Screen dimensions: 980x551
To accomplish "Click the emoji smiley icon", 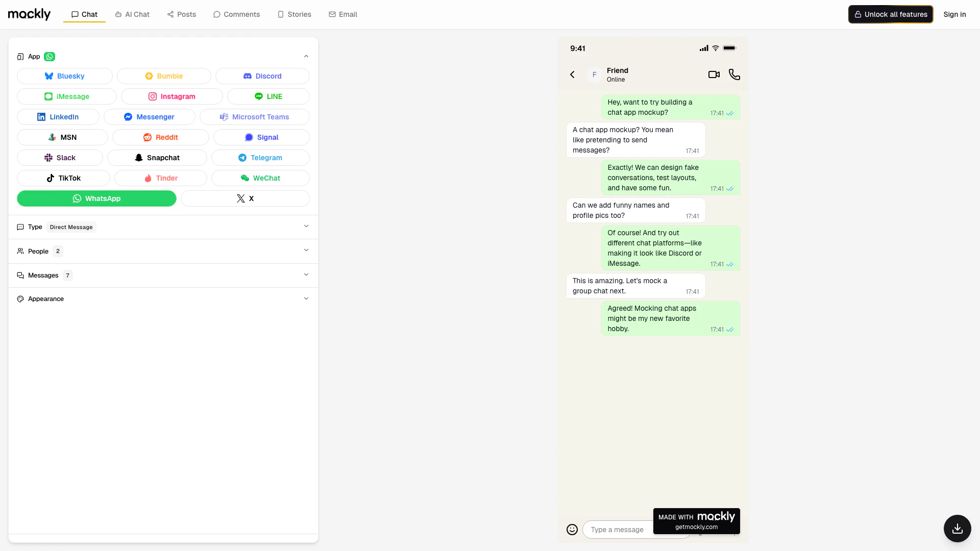I will click(x=572, y=530).
